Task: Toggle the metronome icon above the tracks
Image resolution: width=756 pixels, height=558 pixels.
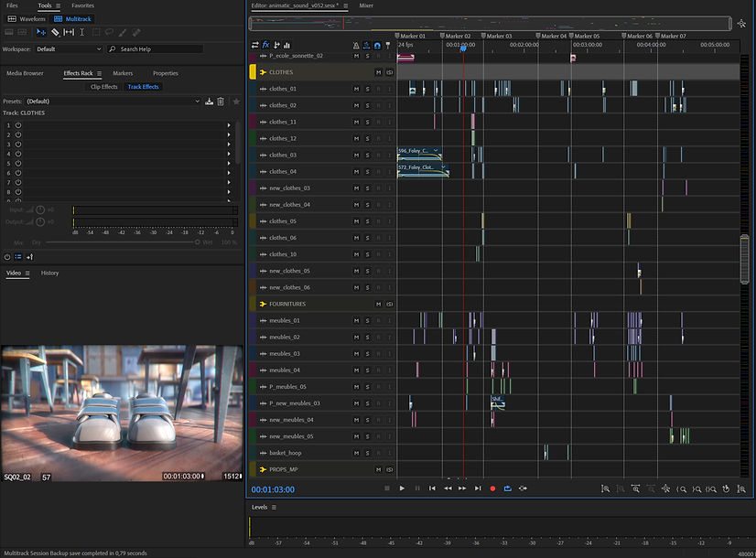Action: [357, 45]
